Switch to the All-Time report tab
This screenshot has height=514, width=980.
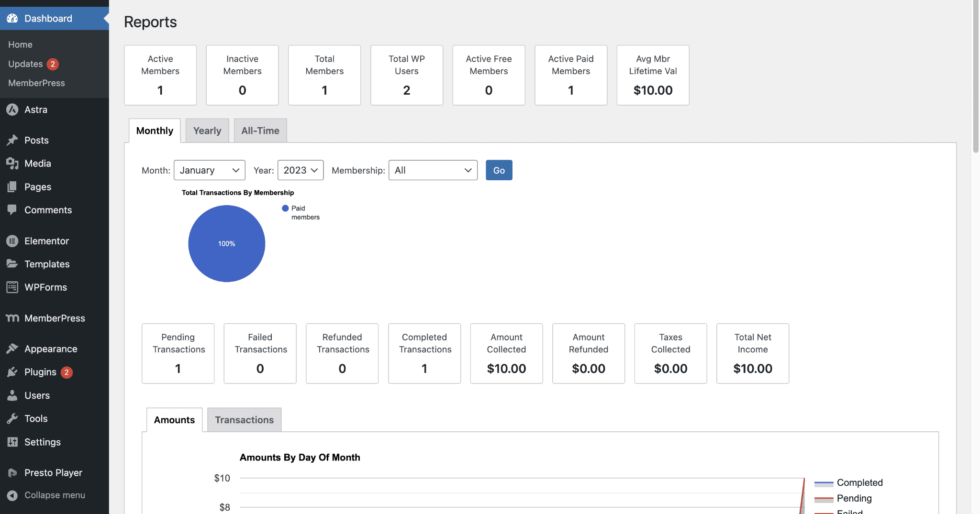pyautogui.click(x=260, y=131)
